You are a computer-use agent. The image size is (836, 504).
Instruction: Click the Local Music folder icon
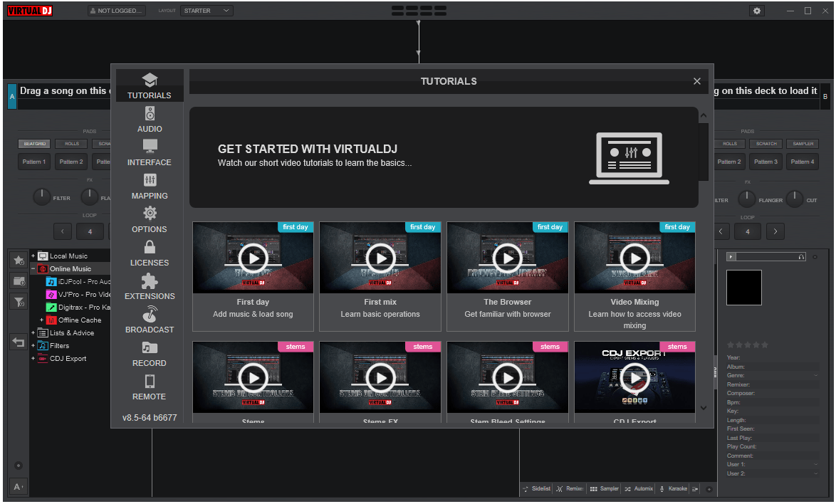(43, 256)
